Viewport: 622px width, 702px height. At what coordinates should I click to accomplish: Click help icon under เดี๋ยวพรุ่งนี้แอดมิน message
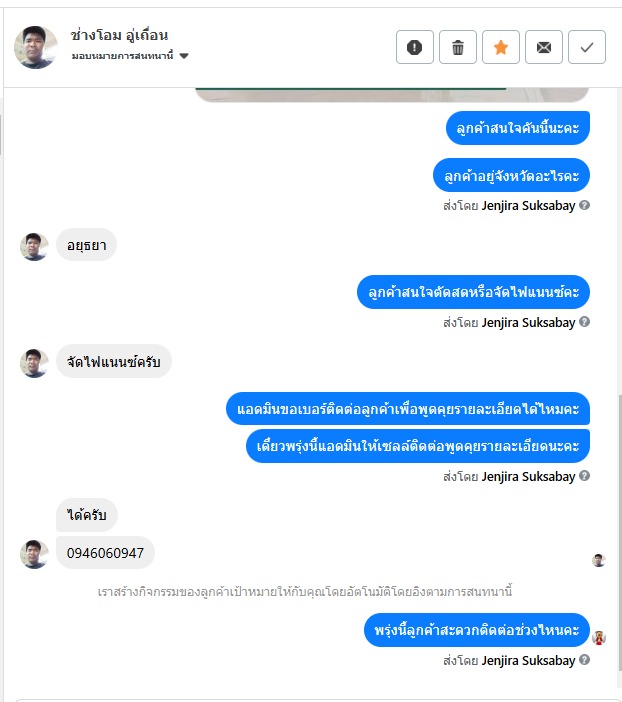pos(584,476)
